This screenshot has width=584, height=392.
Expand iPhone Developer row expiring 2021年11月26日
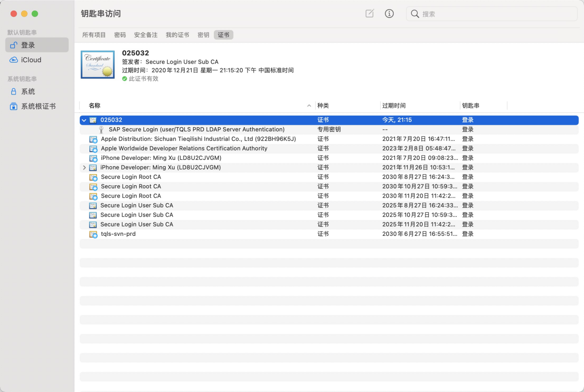click(84, 168)
